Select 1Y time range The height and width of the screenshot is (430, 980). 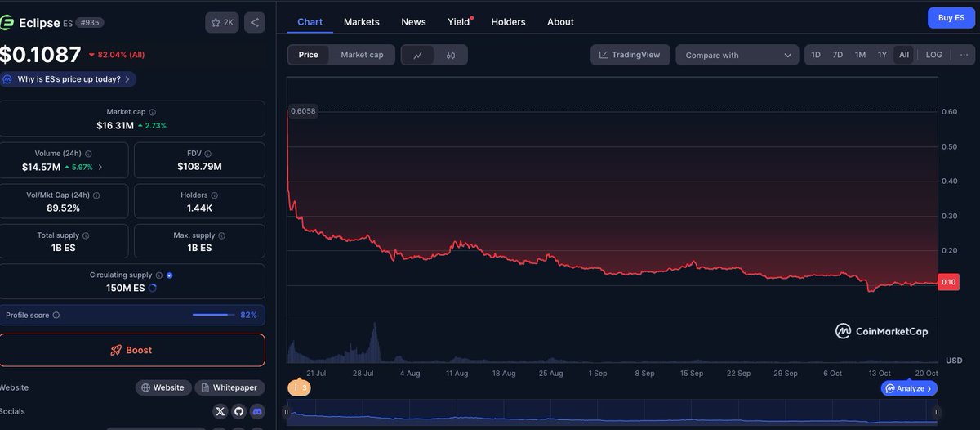[882, 55]
